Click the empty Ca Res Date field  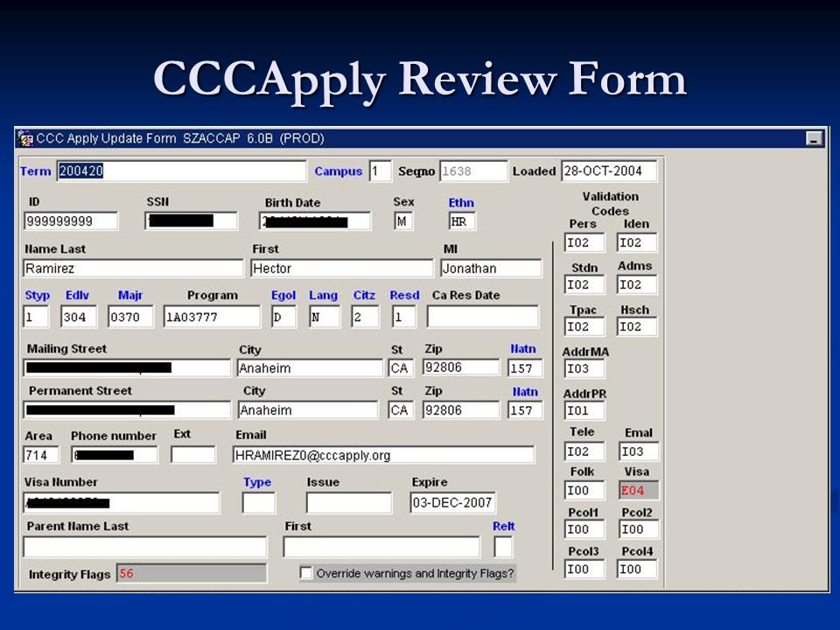click(483, 317)
